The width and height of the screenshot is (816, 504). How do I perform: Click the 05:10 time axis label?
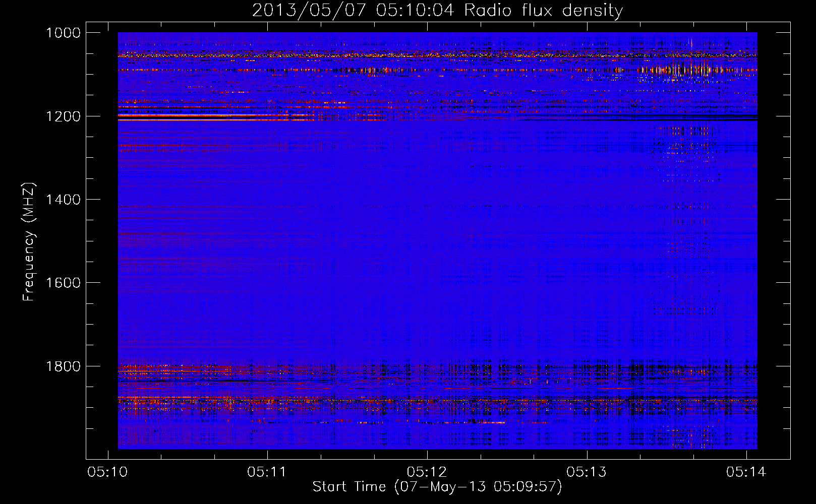[107, 472]
